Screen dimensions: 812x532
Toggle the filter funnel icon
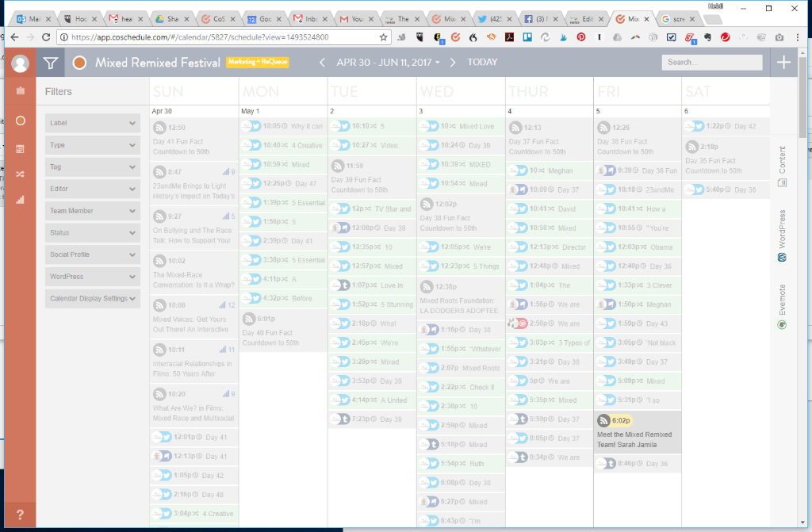point(50,63)
